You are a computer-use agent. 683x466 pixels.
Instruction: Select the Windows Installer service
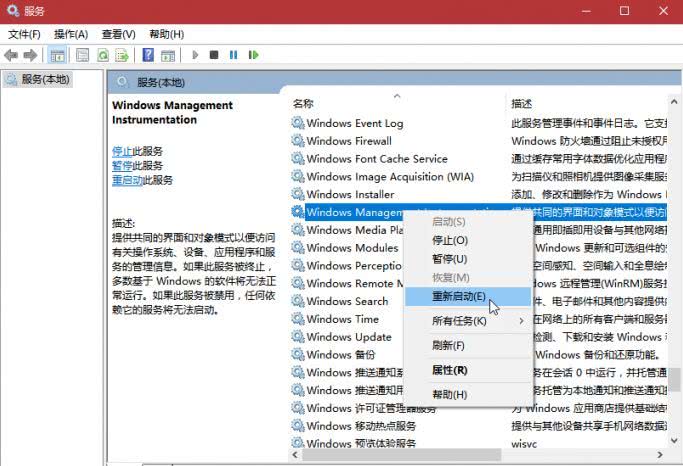[x=479, y=194]
